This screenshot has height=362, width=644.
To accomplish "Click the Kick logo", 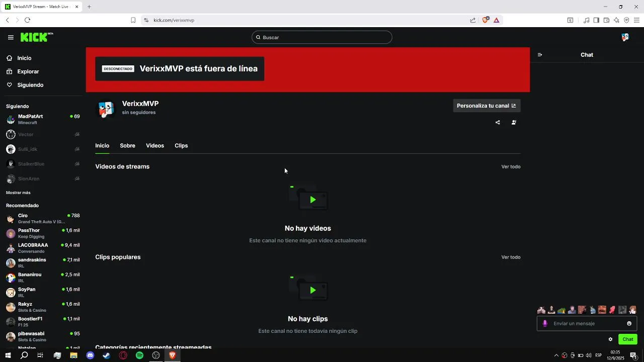I will click(37, 37).
